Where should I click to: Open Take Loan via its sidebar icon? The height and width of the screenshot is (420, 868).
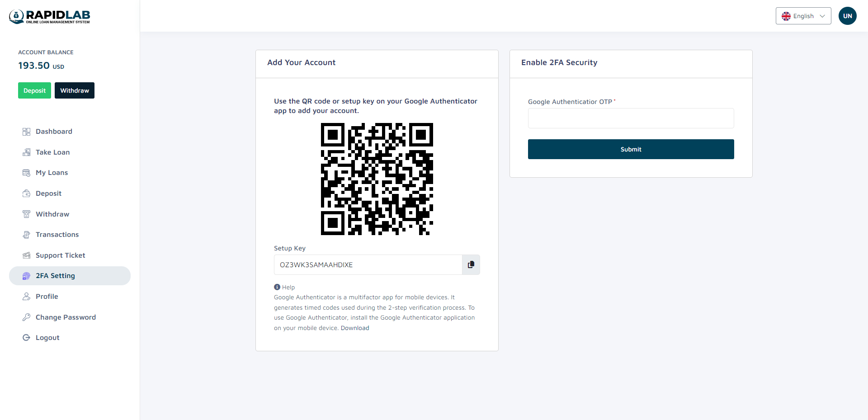coord(26,152)
